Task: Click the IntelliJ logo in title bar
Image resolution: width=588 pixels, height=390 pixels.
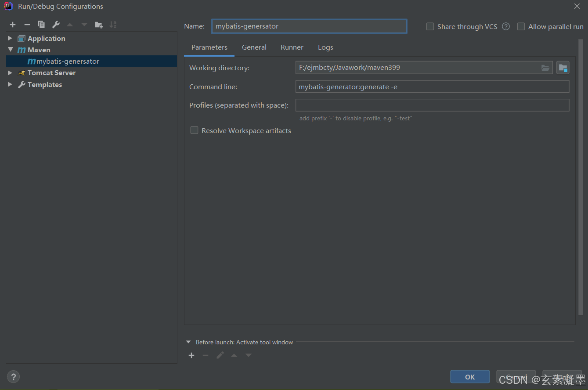Action: (8, 6)
